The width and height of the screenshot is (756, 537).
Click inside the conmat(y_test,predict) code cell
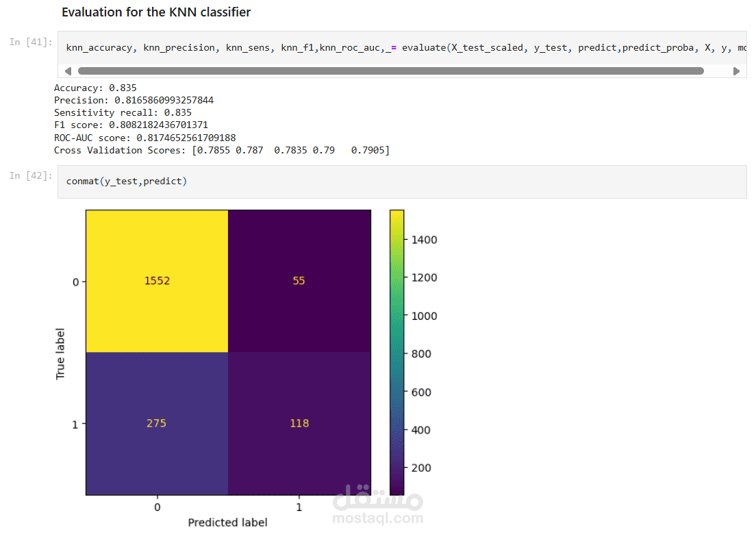click(x=402, y=182)
